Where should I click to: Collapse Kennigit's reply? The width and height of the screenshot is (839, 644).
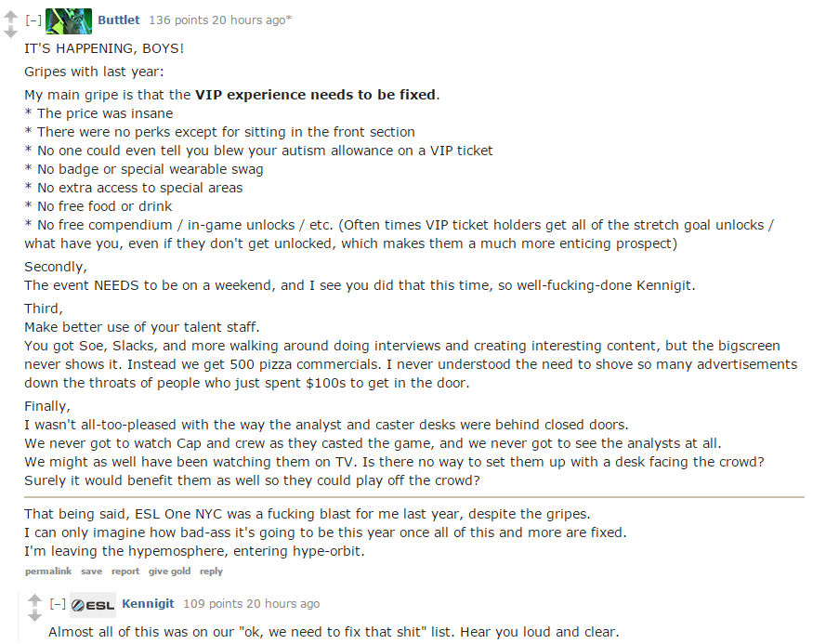(58, 604)
